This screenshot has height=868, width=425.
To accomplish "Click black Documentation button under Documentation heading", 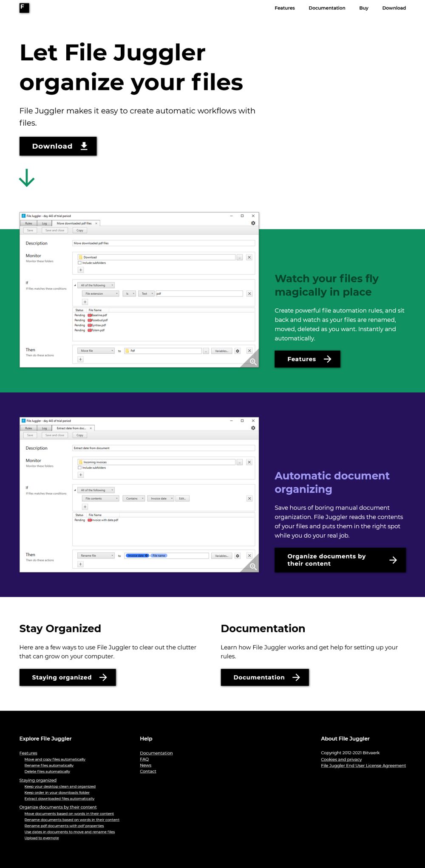I will 265,677.
